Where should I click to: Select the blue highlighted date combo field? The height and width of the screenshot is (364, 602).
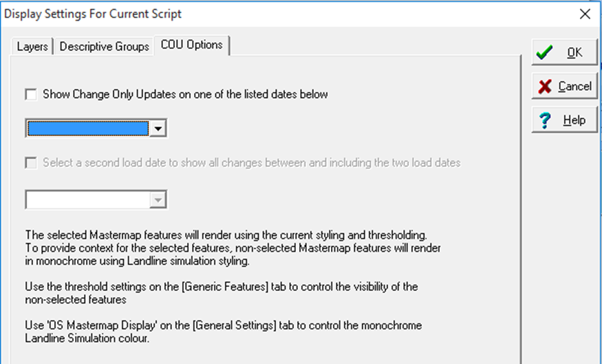click(x=88, y=128)
